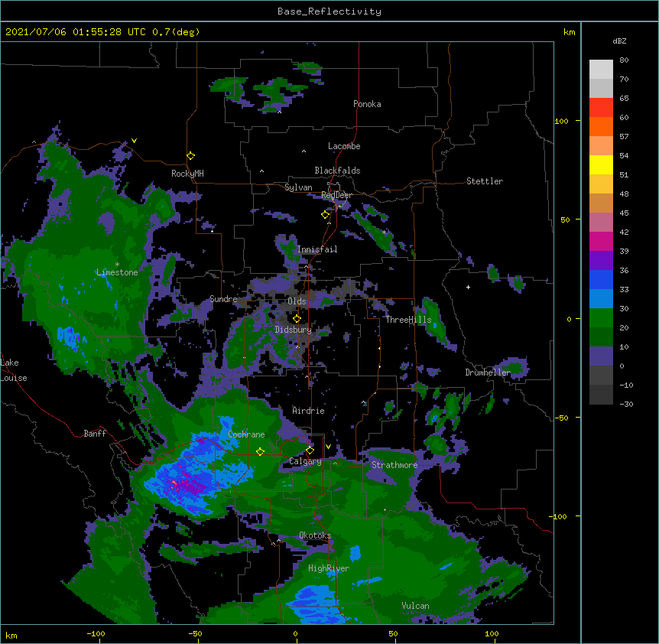Click the Sundre label
Image resolution: width=659 pixels, height=644 pixels.
pyautogui.click(x=223, y=299)
